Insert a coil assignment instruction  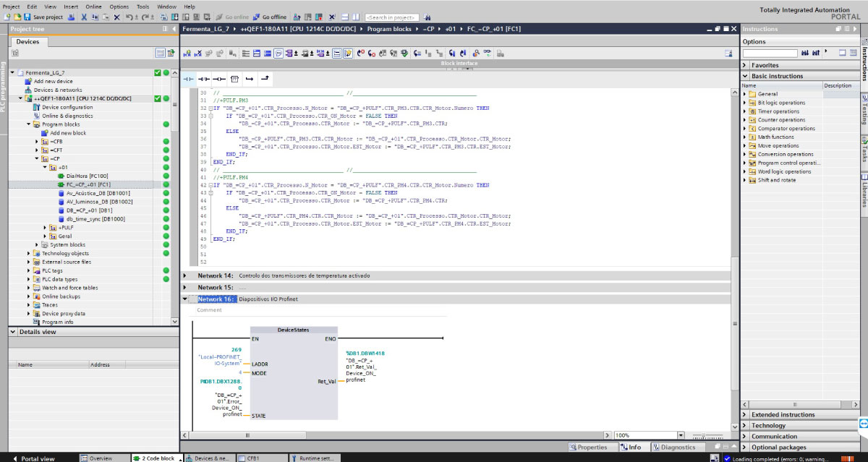point(218,78)
